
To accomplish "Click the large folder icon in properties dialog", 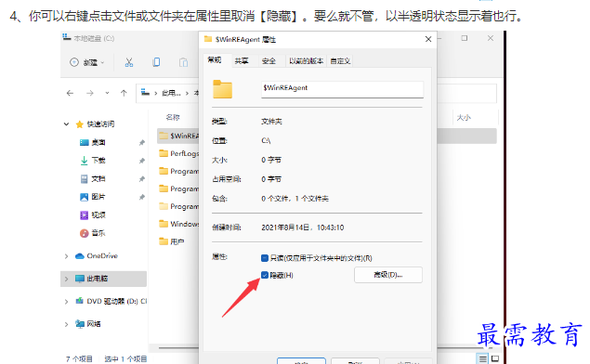I will click(222, 89).
